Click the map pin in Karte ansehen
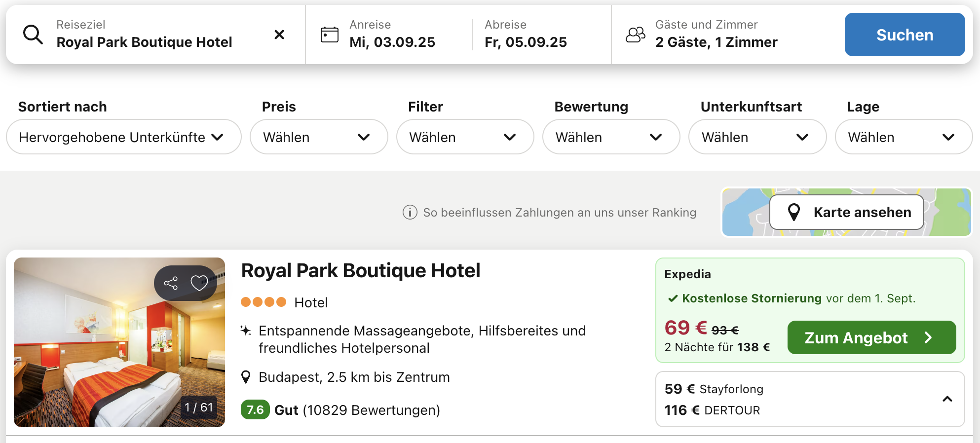Image resolution: width=980 pixels, height=443 pixels. (794, 212)
